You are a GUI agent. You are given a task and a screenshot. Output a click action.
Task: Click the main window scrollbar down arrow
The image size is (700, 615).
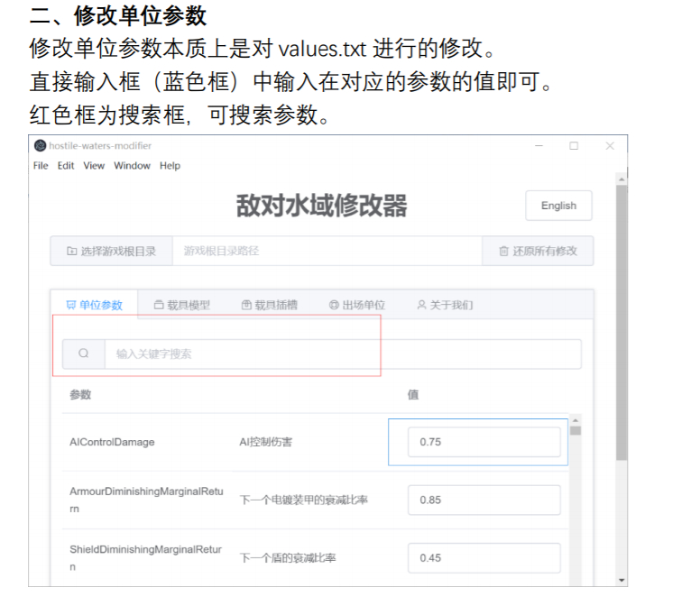pyautogui.click(x=622, y=580)
